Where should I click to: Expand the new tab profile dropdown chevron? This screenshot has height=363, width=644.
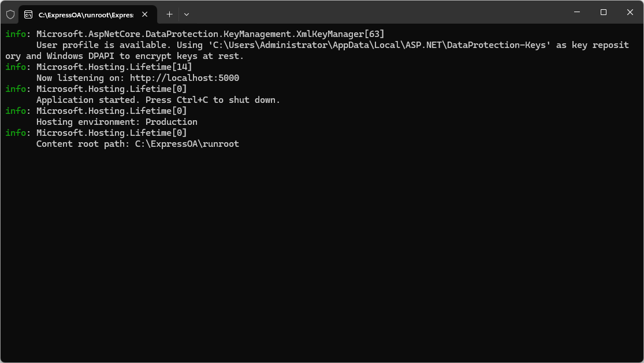(187, 14)
